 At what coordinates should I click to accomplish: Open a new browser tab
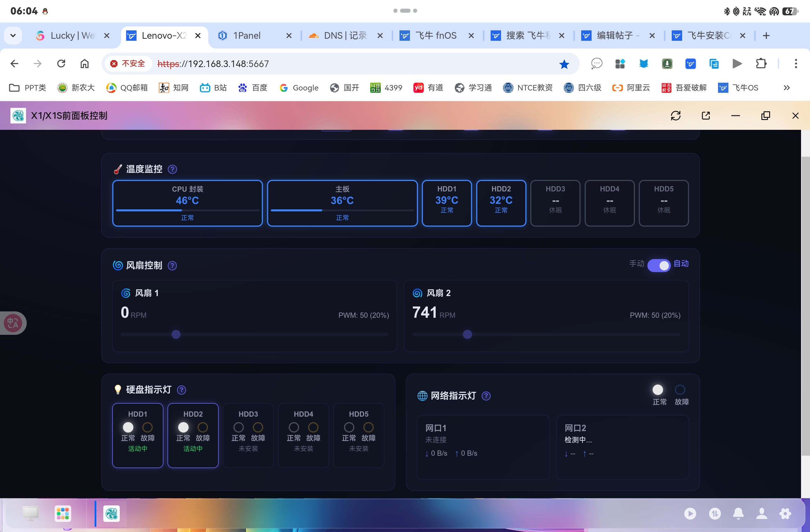(766, 35)
